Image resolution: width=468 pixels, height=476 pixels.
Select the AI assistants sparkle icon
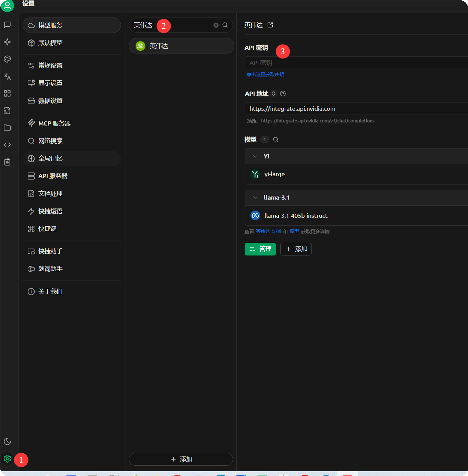(7, 42)
